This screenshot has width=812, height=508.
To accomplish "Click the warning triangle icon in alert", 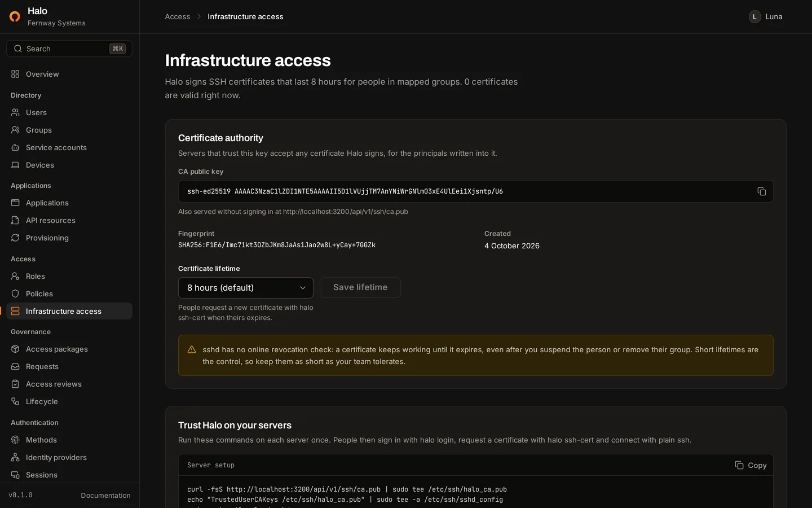I will point(192,350).
